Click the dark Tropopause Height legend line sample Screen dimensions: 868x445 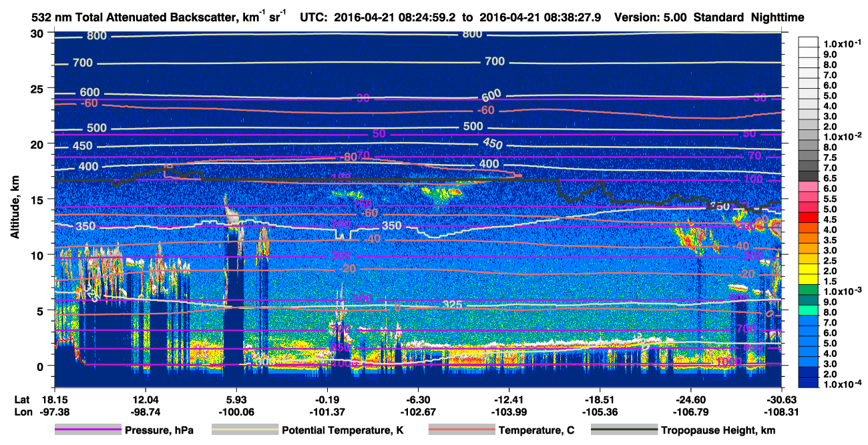coord(624,430)
